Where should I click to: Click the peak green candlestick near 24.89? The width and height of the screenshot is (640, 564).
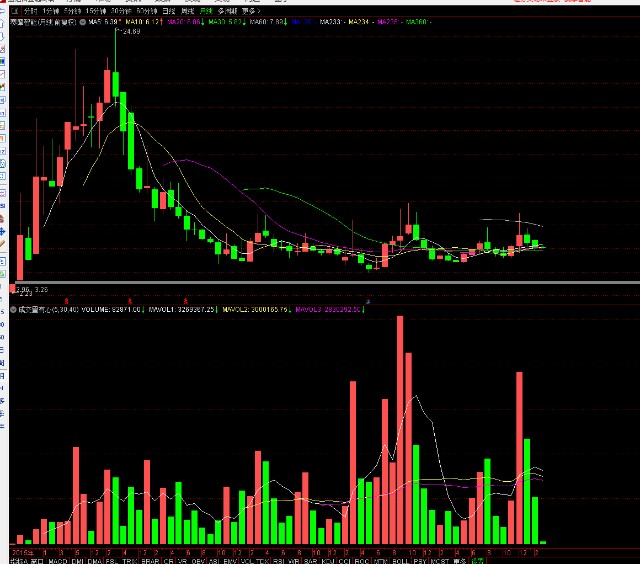[116, 84]
